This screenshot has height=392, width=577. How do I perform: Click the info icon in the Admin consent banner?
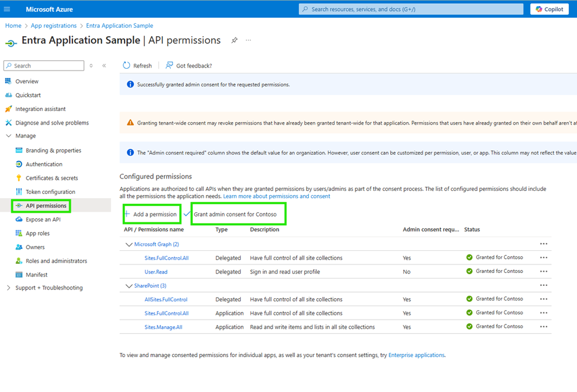click(x=130, y=152)
